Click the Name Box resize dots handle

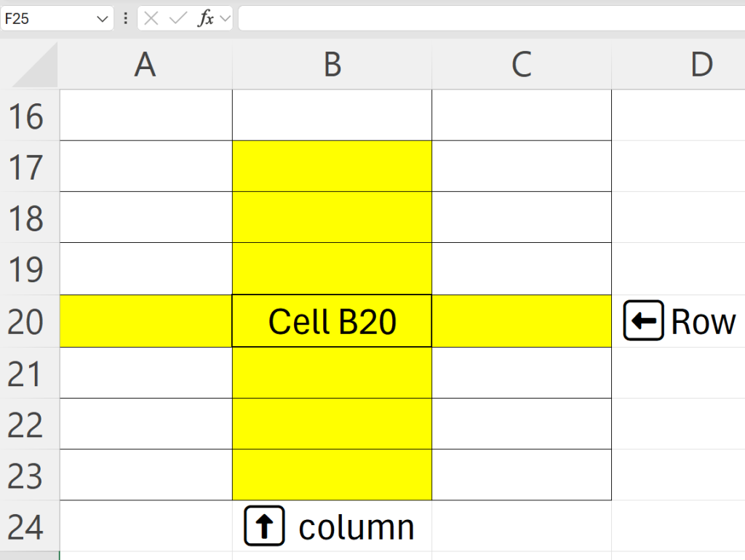click(x=126, y=19)
